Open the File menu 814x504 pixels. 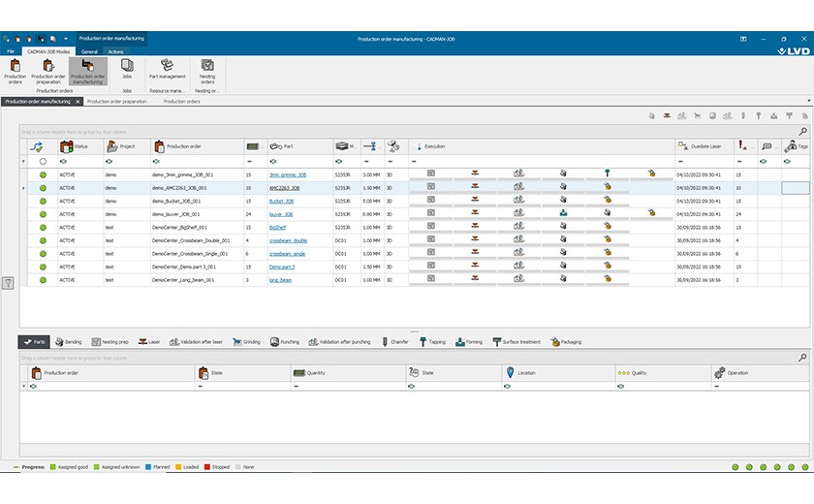pos(11,51)
